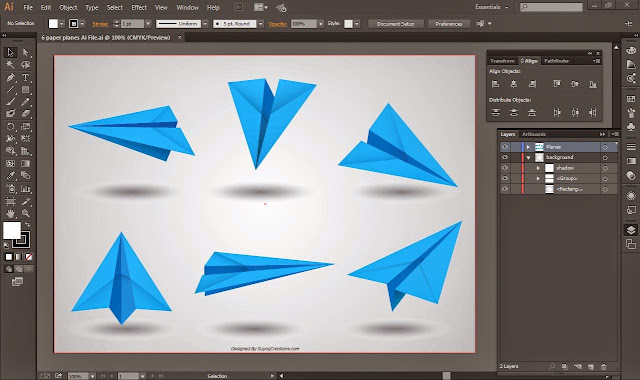Click the Document Setup button
This screenshot has width=640, height=380.
[x=396, y=24]
